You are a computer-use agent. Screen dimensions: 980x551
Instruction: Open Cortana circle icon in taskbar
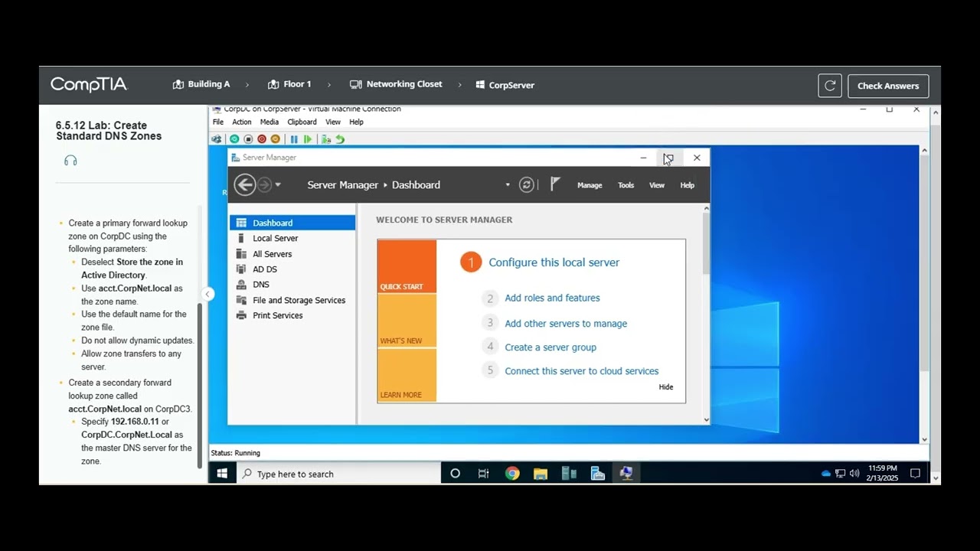455,474
